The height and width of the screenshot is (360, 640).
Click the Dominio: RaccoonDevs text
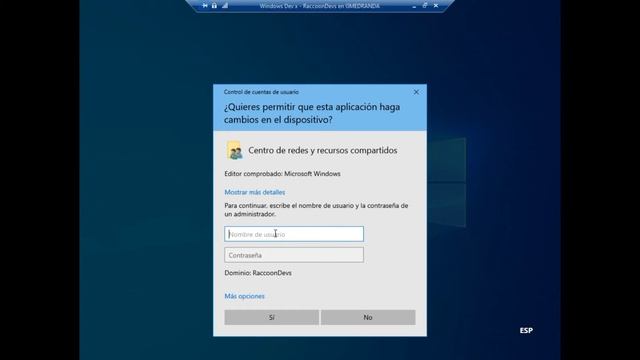258,273
